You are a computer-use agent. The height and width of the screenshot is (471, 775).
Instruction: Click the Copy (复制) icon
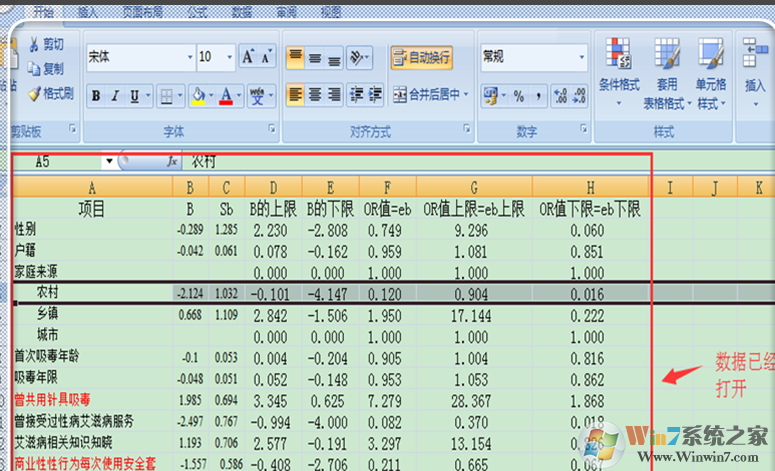coord(34,68)
